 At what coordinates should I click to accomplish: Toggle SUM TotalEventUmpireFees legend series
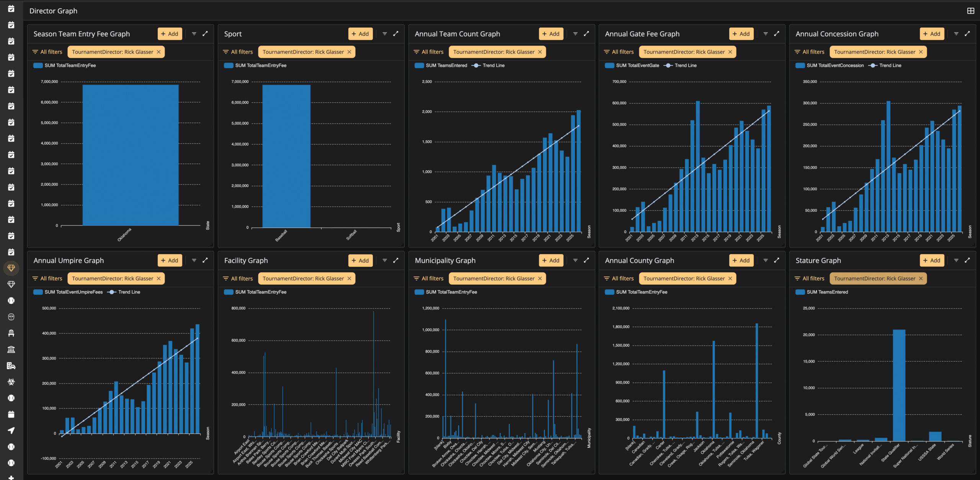[68, 292]
